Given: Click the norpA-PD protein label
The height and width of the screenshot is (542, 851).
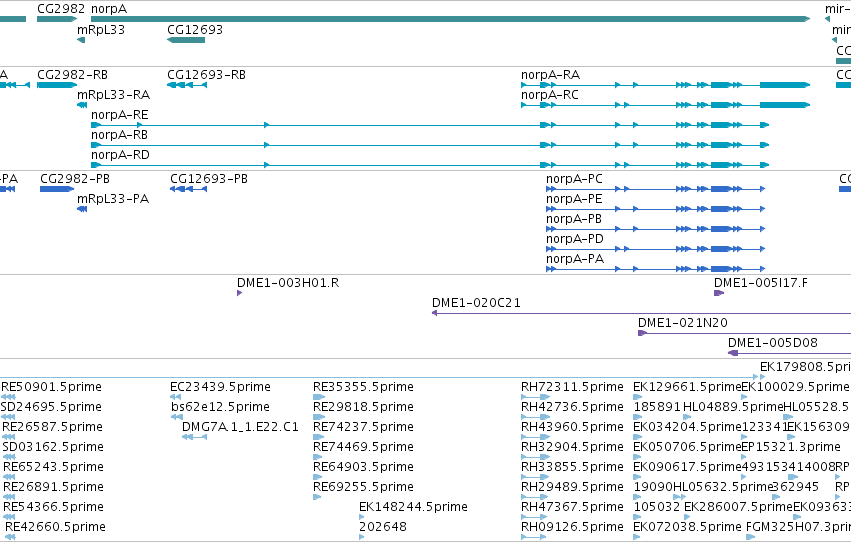Looking at the screenshot, I should coord(575,239).
